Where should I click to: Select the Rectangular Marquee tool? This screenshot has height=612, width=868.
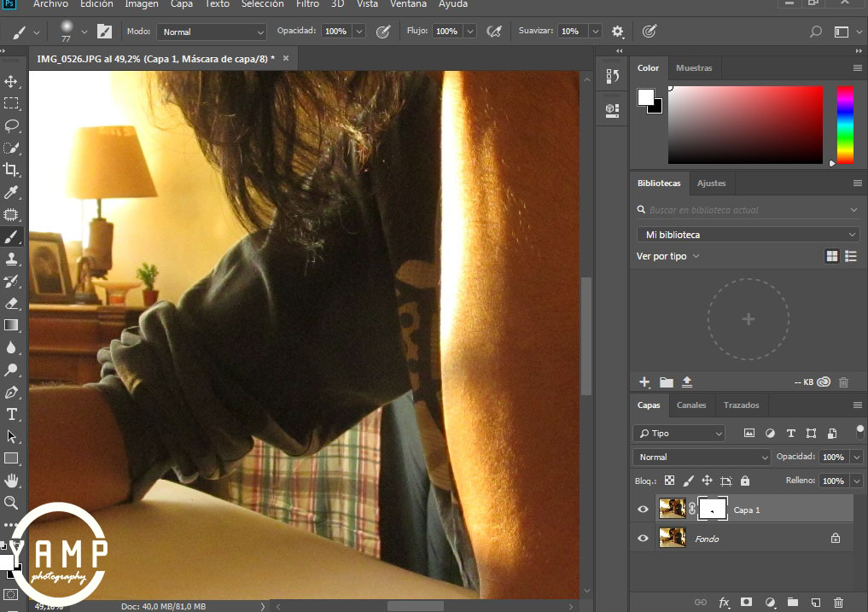[x=11, y=103]
